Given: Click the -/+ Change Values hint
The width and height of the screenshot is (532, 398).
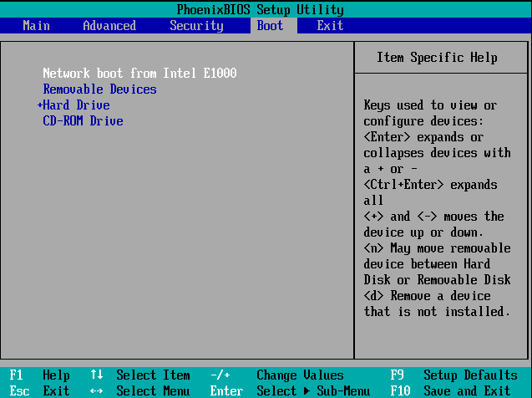Looking at the screenshot, I should pos(277,375).
